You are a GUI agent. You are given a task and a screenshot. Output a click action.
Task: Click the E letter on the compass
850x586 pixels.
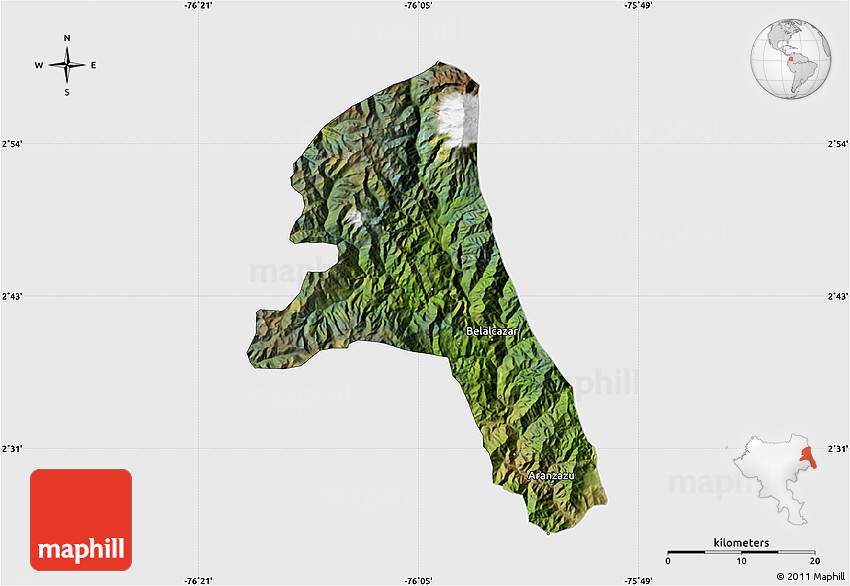(x=93, y=66)
